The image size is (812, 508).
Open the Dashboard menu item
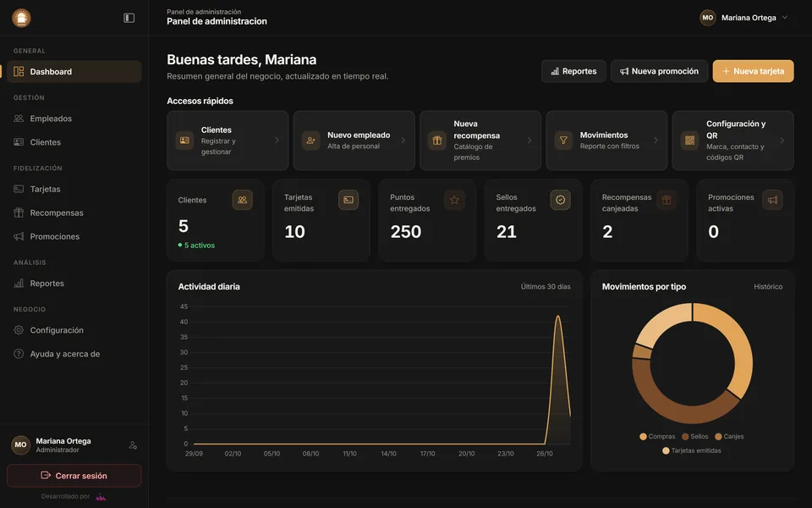click(x=74, y=71)
